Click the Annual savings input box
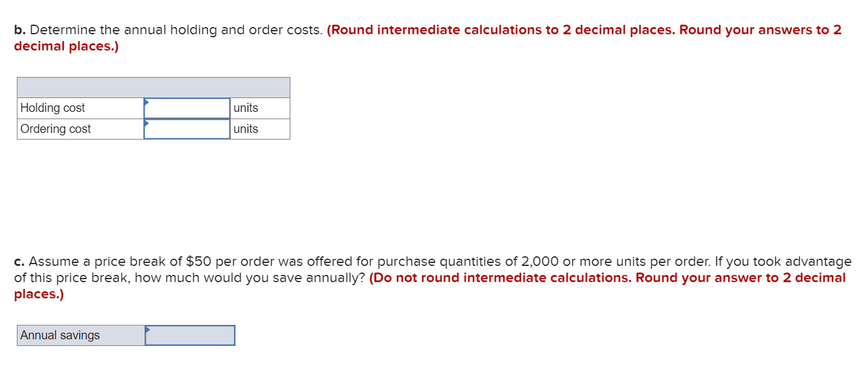The width and height of the screenshot is (868, 370). (x=192, y=335)
